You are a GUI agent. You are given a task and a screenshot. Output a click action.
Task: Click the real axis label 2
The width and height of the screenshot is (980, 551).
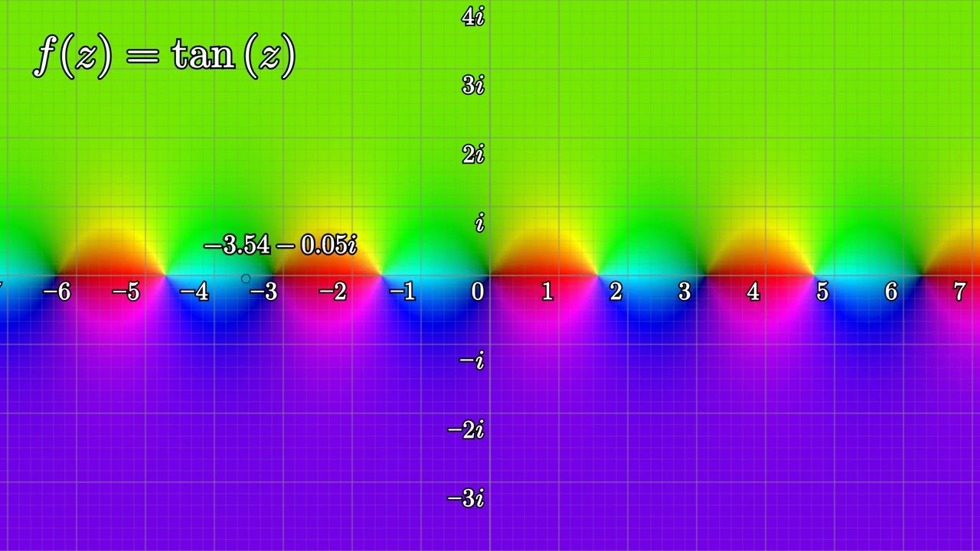pos(616,292)
